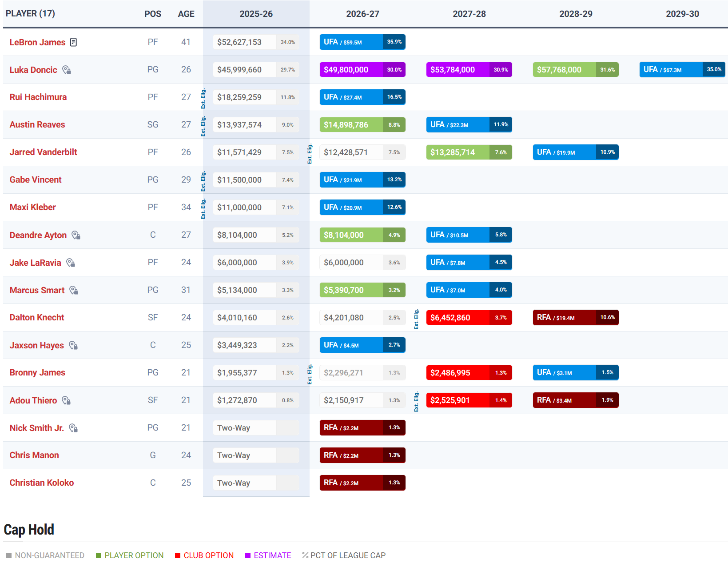Sort by the PLAYER (17) column header
This screenshot has width=728, height=567.
(x=30, y=14)
